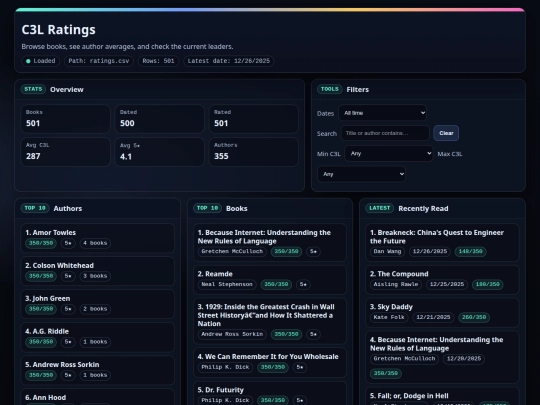This screenshot has width=540, height=405.
Task: Click the 12/25/2025 date pill
Action: pyautogui.click(x=447, y=284)
